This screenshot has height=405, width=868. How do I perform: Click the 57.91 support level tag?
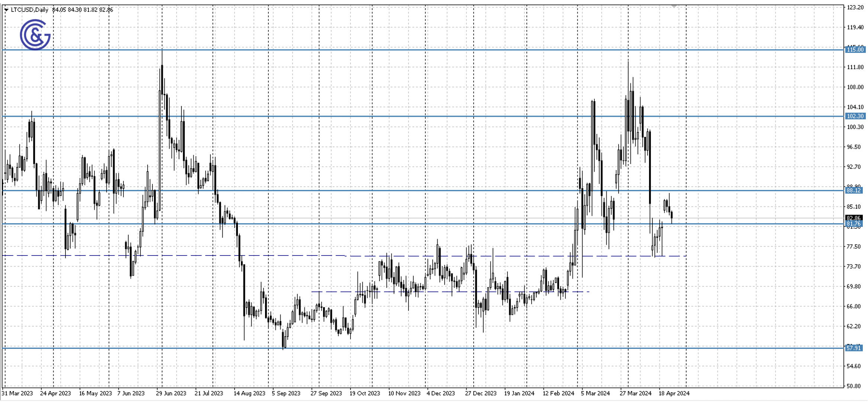coord(854,348)
